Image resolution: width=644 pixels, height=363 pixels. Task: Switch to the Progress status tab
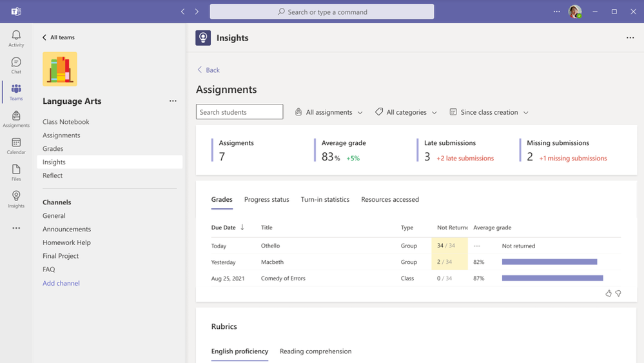click(x=266, y=200)
